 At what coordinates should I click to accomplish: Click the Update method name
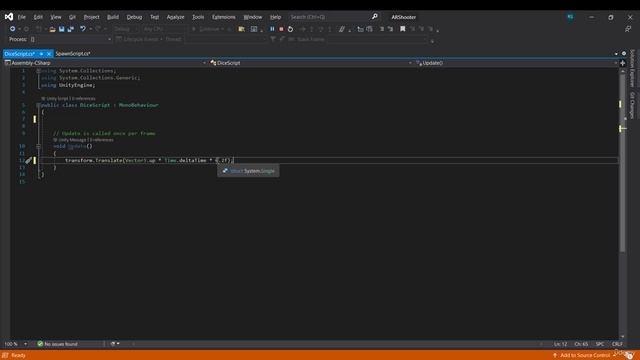(77, 146)
